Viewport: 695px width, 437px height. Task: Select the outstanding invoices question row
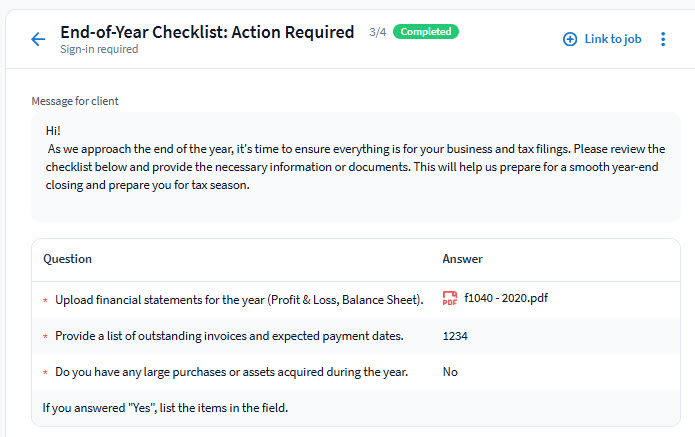(x=229, y=336)
